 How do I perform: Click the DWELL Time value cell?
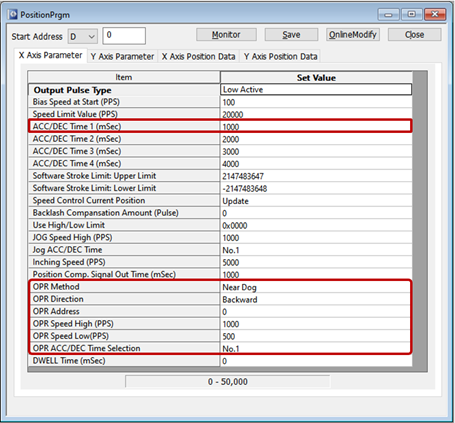tap(316, 361)
